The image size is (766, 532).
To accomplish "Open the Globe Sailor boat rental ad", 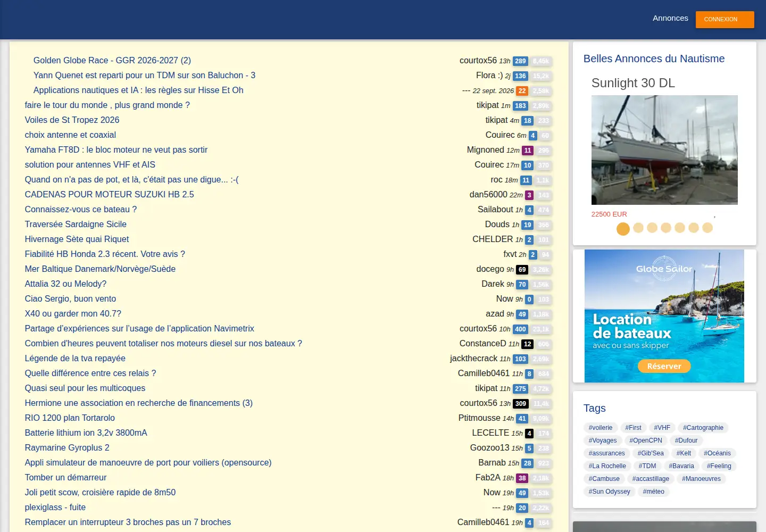I will 664,316.
